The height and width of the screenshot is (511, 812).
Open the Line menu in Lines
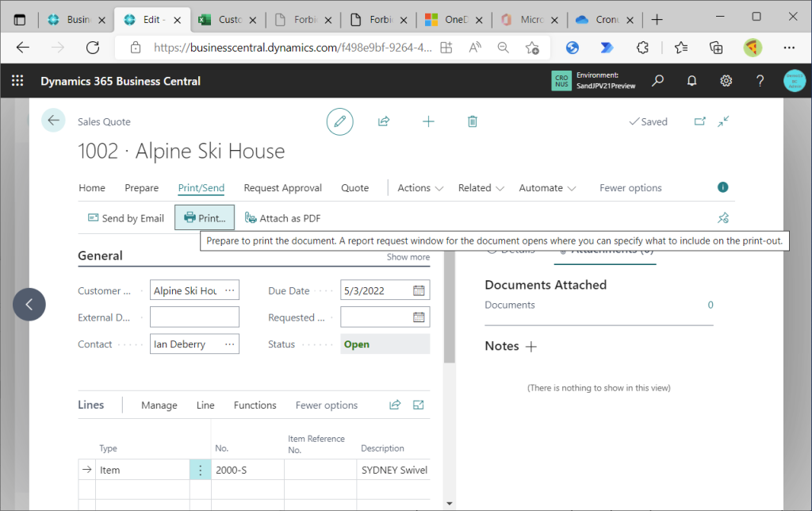pyautogui.click(x=205, y=405)
